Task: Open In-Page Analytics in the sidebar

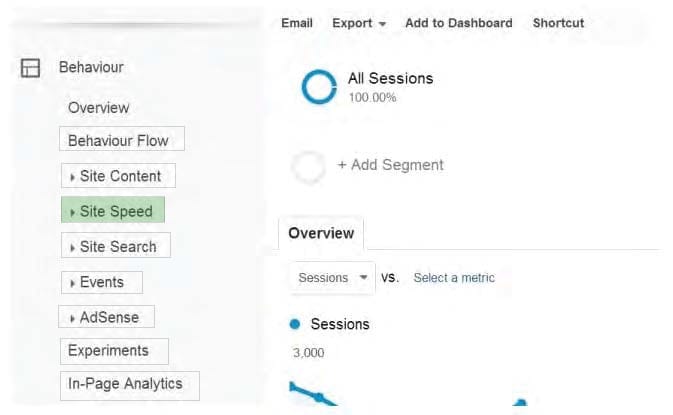Action: pos(130,385)
